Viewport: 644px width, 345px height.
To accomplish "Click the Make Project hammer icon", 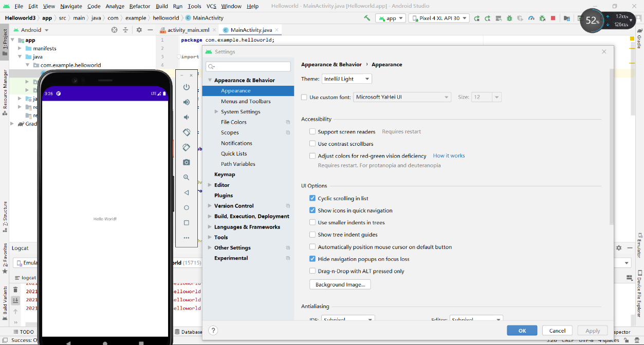I will [x=367, y=18].
